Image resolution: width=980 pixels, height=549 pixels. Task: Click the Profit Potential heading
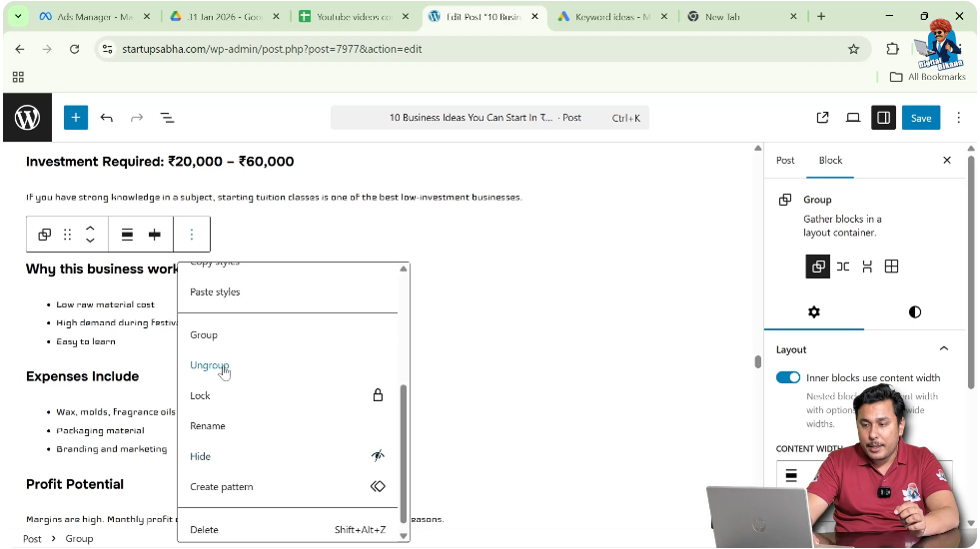[75, 484]
